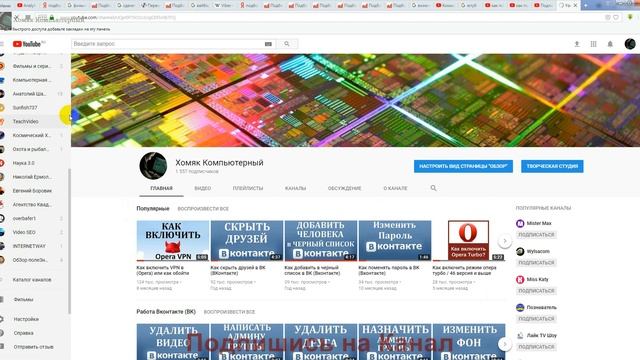This screenshot has height=360, width=640.
Task: Click video title 'Как поменять пароль в ВК'
Action: pyautogui.click(x=389, y=270)
